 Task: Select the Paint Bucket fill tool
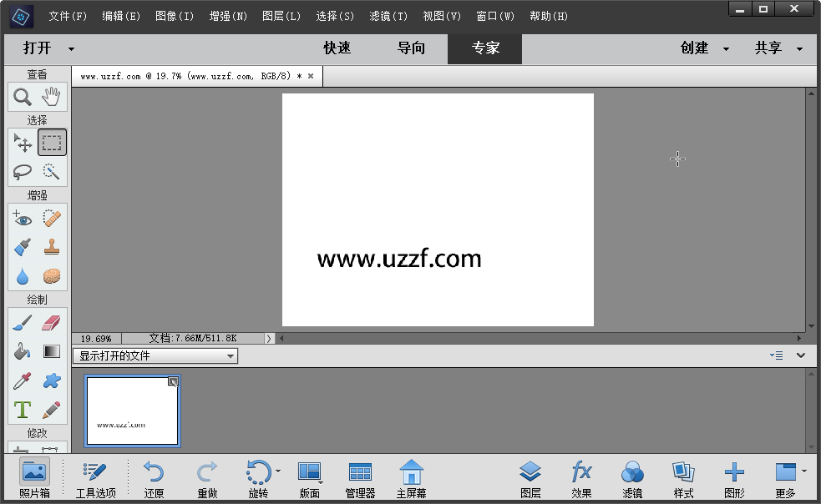click(x=23, y=352)
